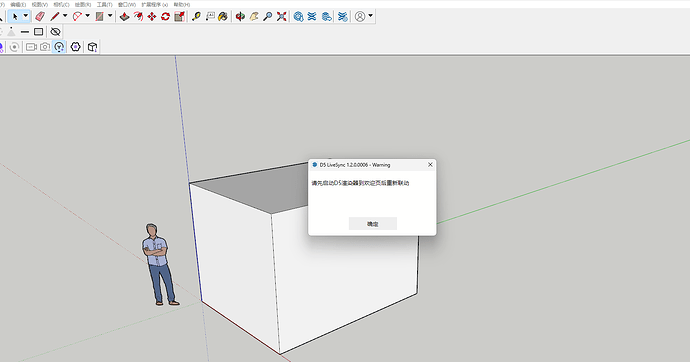690x362 pixels.
Task: Toggle the hidden-eye visibility icon
Action: [x=55, y=32]
